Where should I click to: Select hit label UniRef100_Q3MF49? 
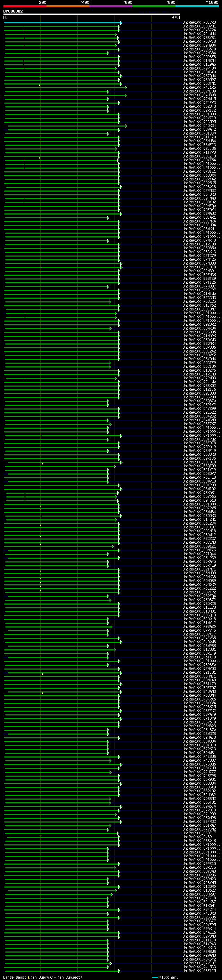pyautogui.click(x=199, y=451)
